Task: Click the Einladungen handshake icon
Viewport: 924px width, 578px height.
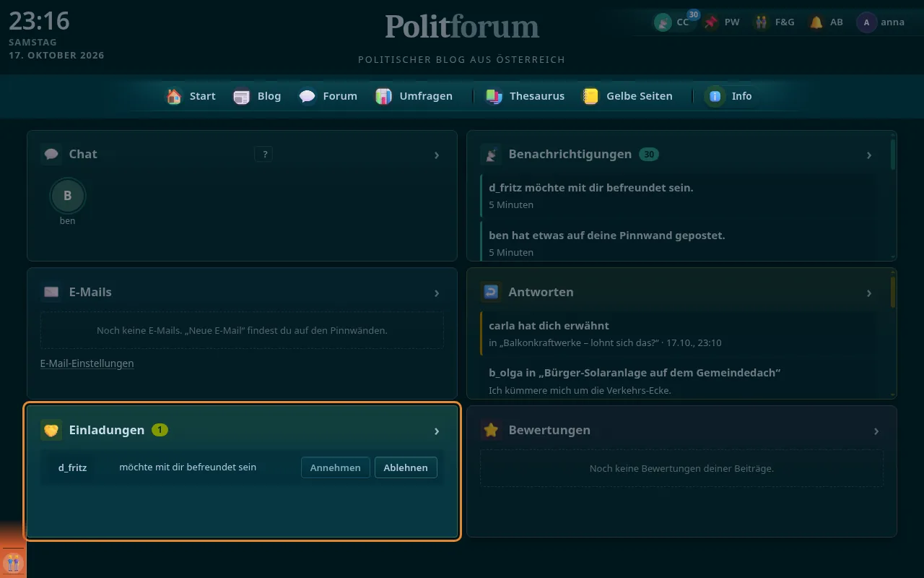Action: [51, 430]
